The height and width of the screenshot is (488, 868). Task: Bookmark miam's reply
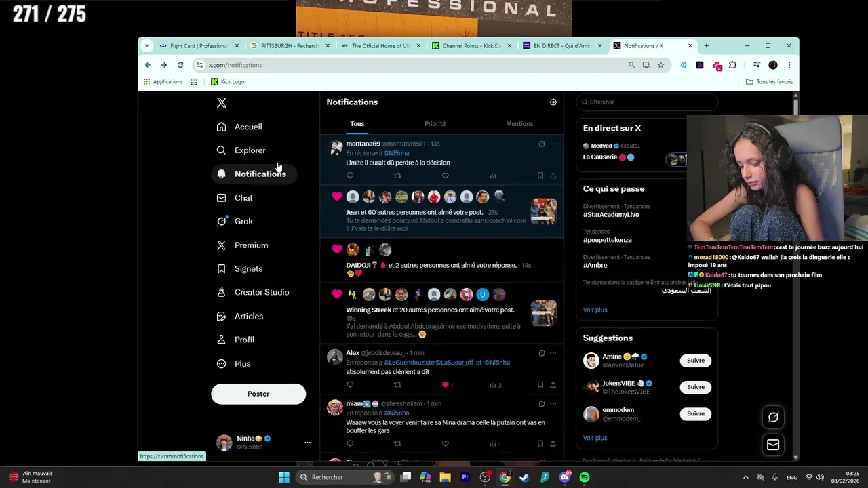pyautogui.click(x=540, y=443)
